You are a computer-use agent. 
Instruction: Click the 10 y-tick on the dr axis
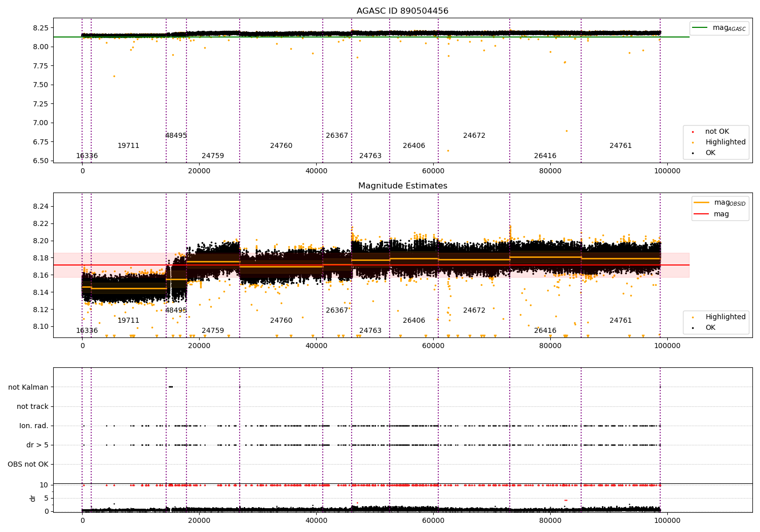pyautogui.click(x=44, y=485)
